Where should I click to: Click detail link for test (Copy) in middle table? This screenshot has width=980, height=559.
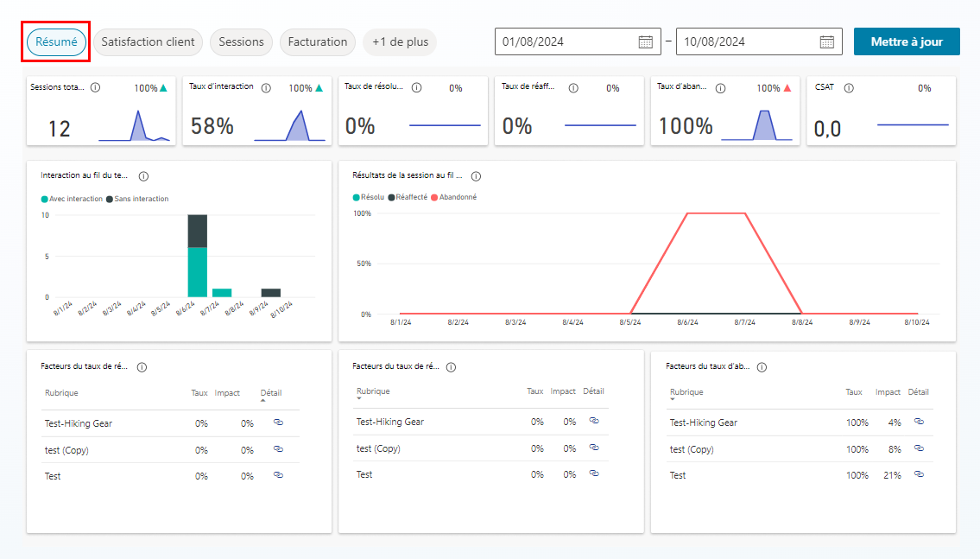[594, 448]
